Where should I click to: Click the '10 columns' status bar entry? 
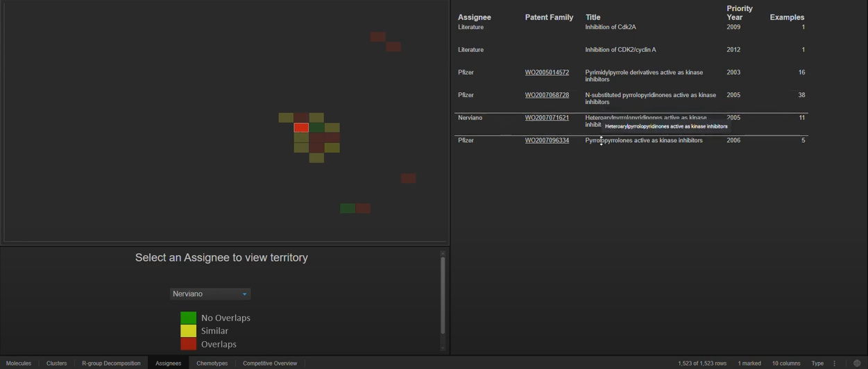tap(786, 363)
